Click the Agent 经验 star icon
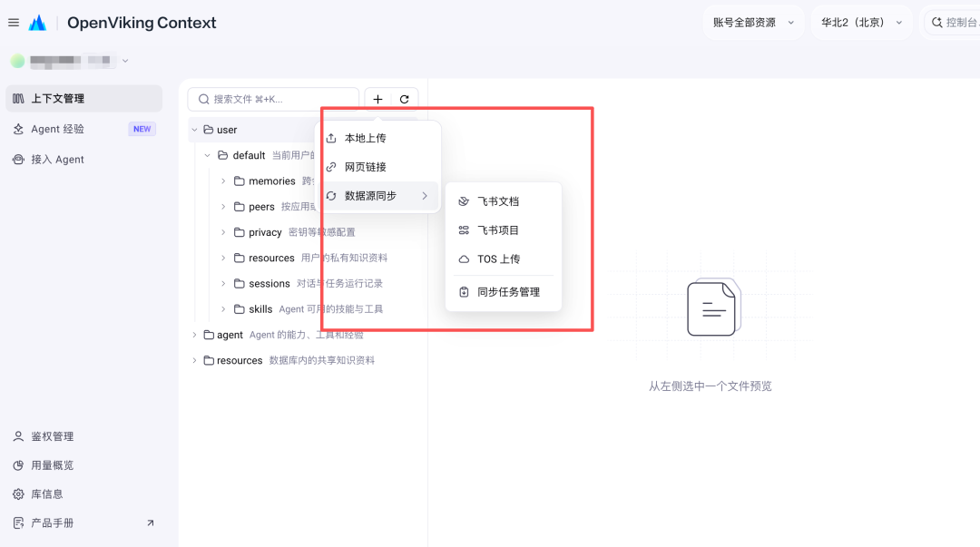The width and height of the screenshot is (980, 547). tap(18, 129)
